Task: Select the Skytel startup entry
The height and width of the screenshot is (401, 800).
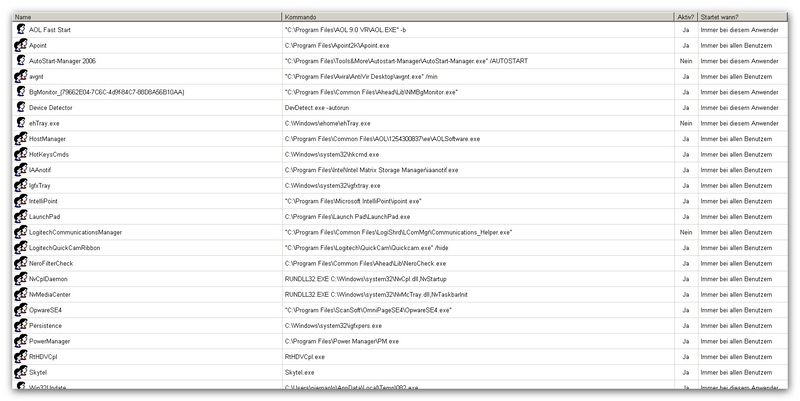Action: click(40, 371)
